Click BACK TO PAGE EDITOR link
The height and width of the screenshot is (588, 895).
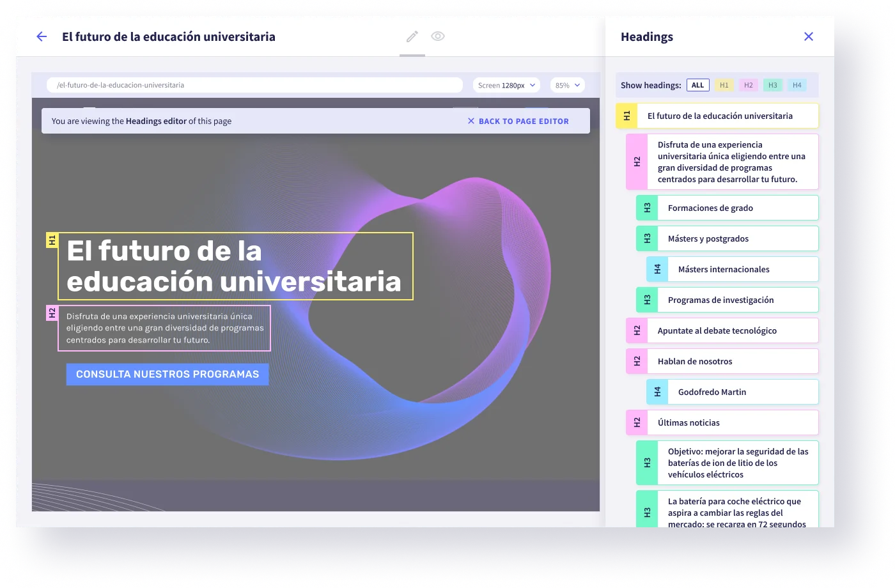[518, 121]
